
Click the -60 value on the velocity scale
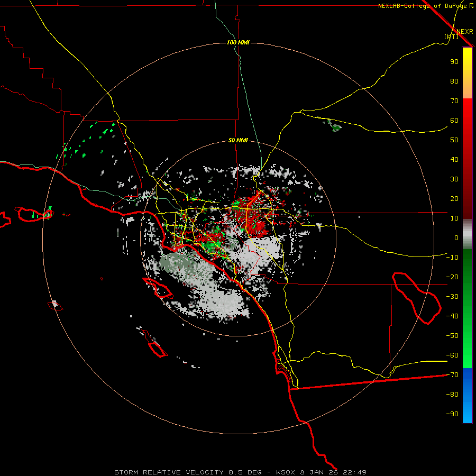click(452, 355)
